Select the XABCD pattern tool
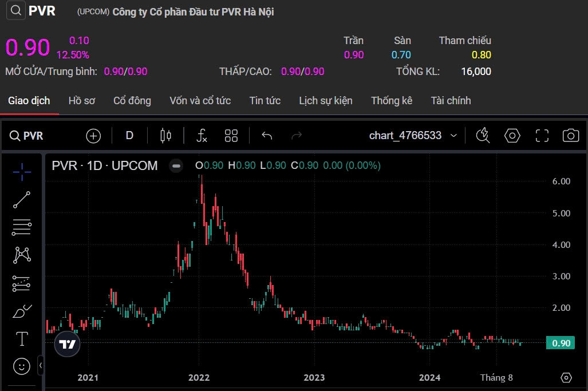Image resolution: width=588 pixels, height=391 pixels. click(22, 255)
